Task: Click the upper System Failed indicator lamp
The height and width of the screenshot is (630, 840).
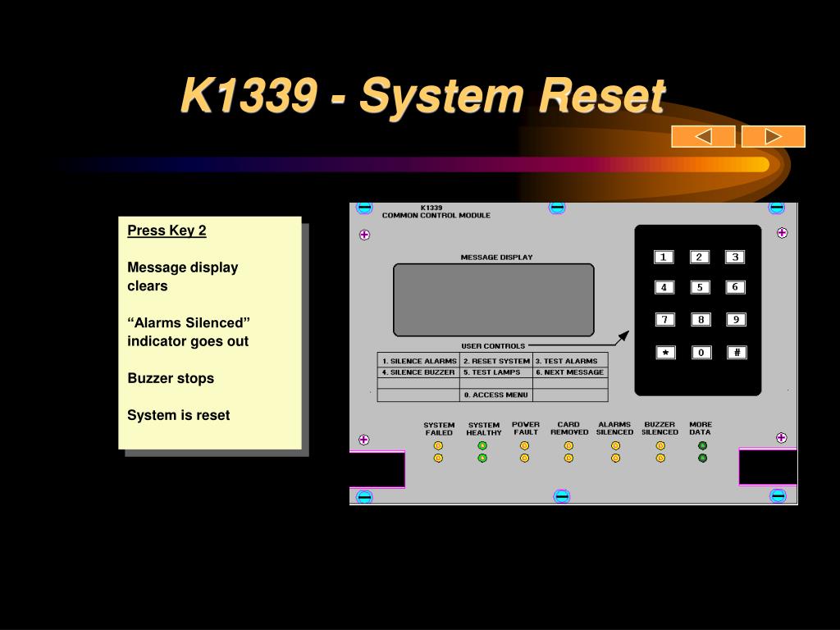Action: click(x=438, y=445)
